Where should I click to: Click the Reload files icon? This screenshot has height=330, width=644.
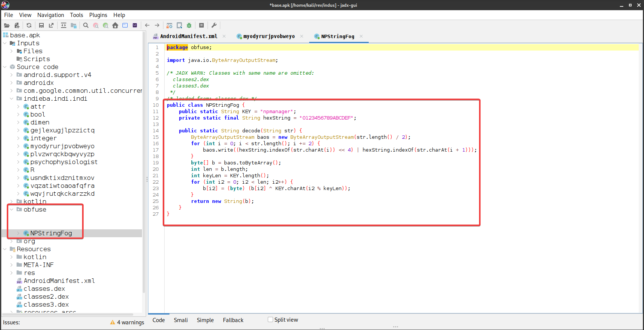pos(29,25)
